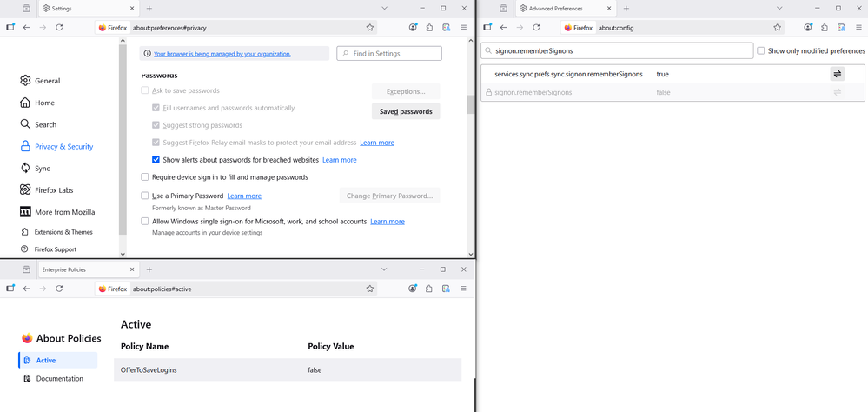
Task: Open 'Your browser is being managed' link
Action: coord(222,54)
